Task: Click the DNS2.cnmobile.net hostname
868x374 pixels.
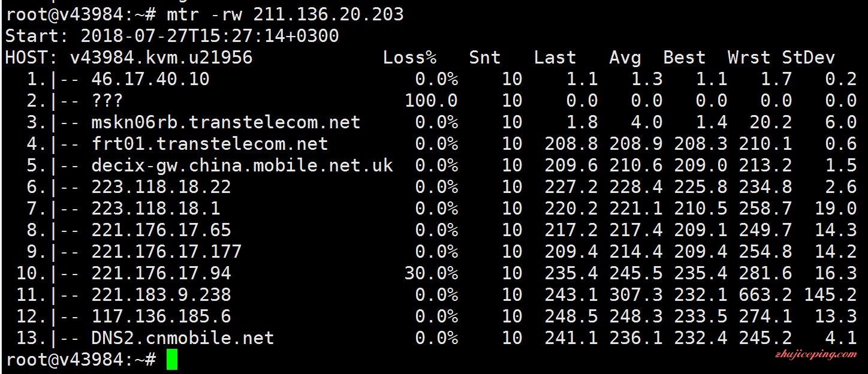Action: pos(183,338)
